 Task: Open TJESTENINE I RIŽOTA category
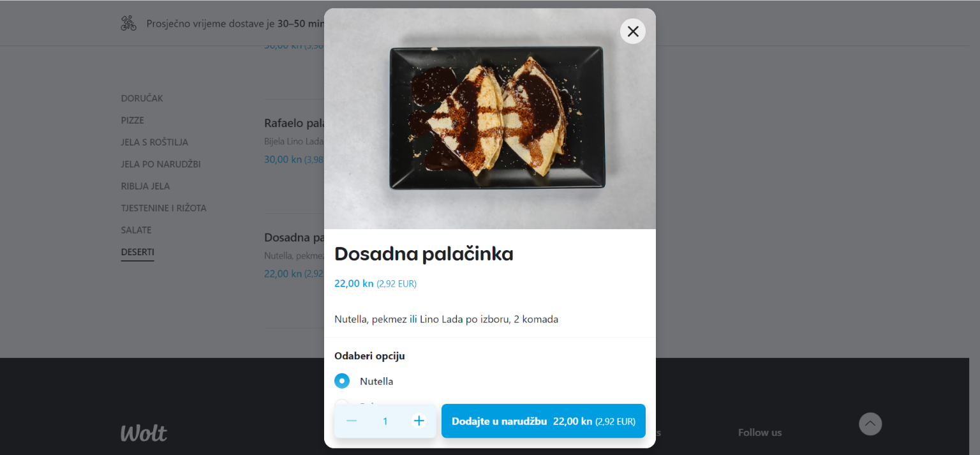click(x=164, y=208)
